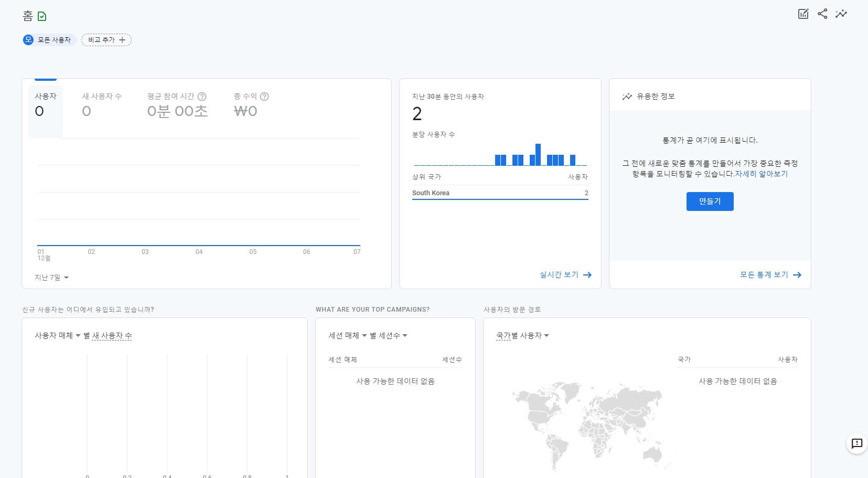Click the 국가 column header in the country card

(684, 360)
